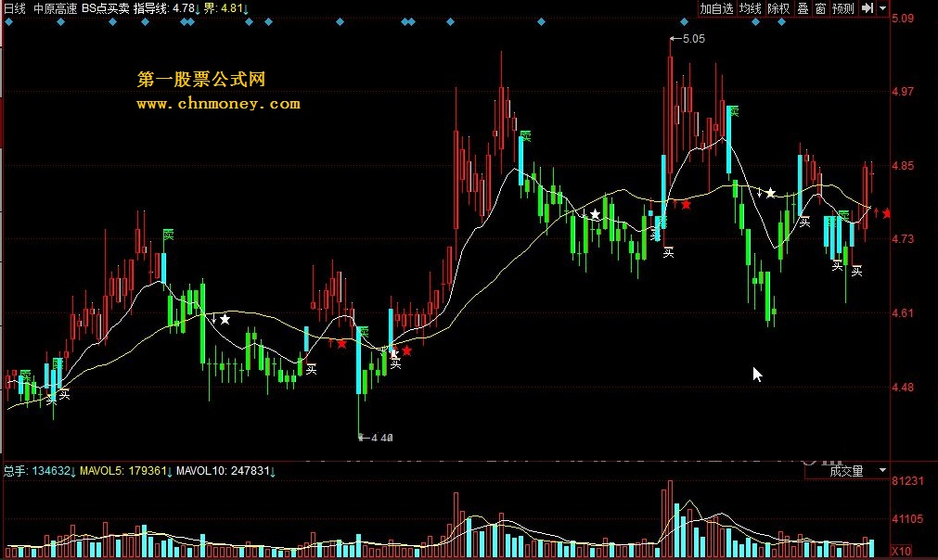Click the 界: 4.81 value

click(x=226, y=8)
